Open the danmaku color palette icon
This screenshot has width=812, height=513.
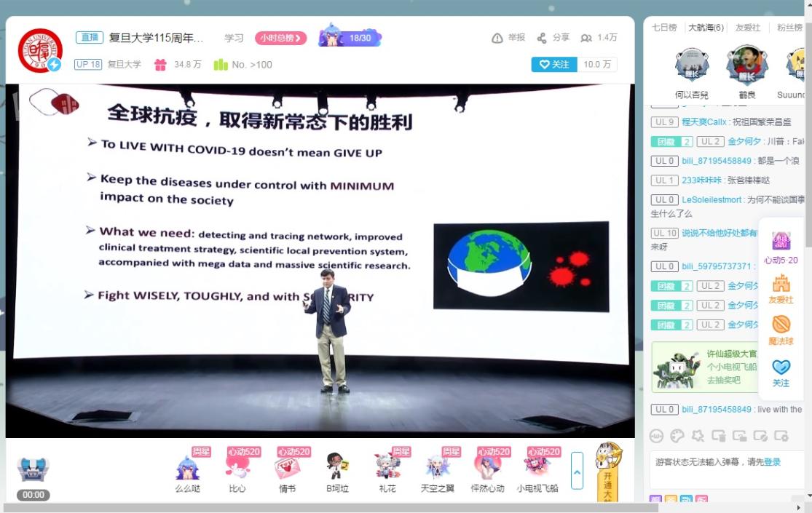[x=677, y=436]
